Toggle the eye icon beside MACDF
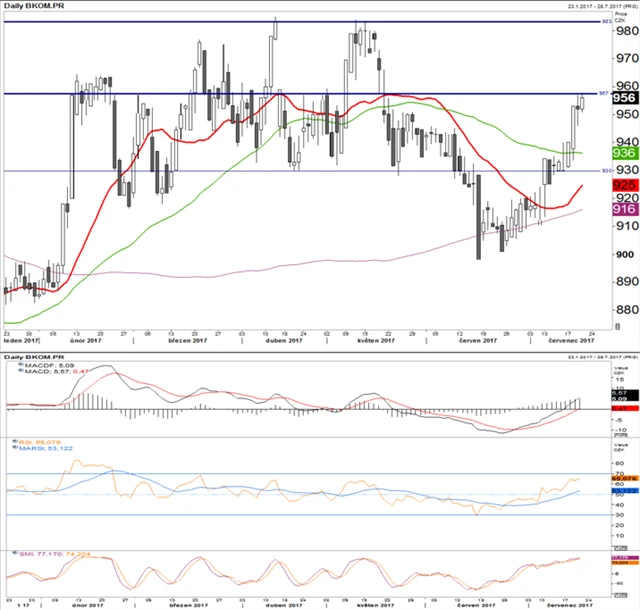The width and height of the screenshot is (640, 610). pos(21,364)
